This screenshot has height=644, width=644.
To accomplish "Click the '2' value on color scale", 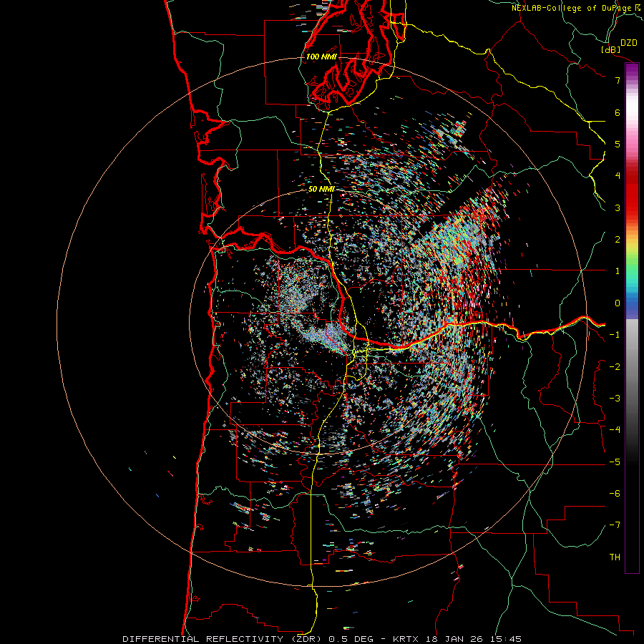I will tap(618, 240).
